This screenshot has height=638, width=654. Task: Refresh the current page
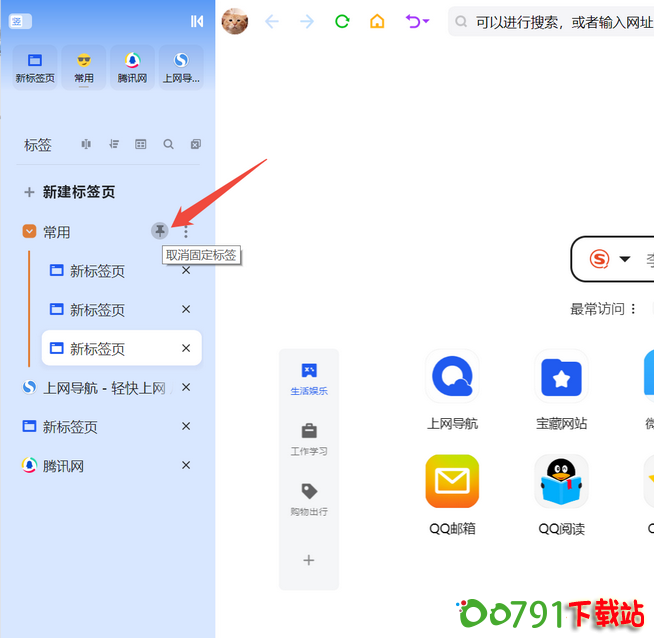(x=342, y=21)
